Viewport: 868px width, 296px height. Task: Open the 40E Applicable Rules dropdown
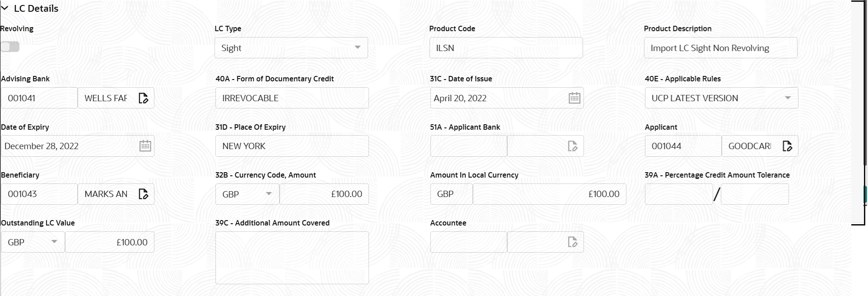[788, 98]
